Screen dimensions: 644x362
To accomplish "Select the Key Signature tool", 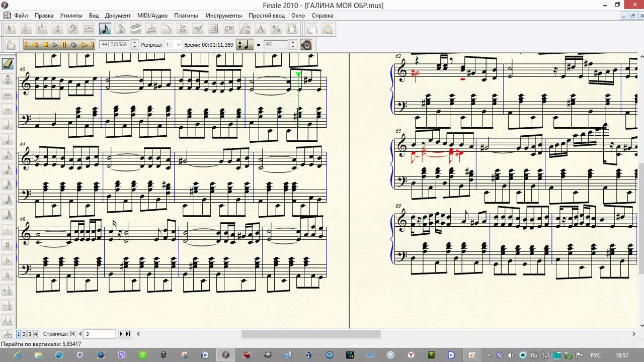I will (42, 29).
